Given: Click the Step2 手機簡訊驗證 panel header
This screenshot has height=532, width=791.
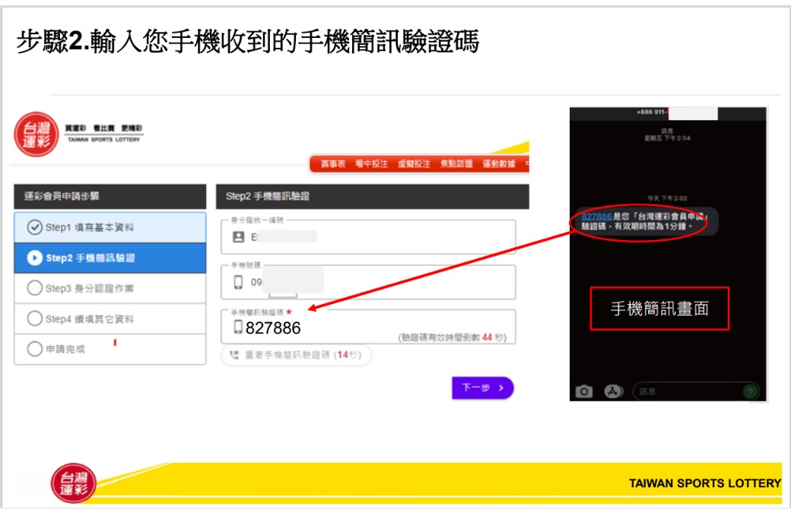Looking at the screenshot, I should coord(372,196).
